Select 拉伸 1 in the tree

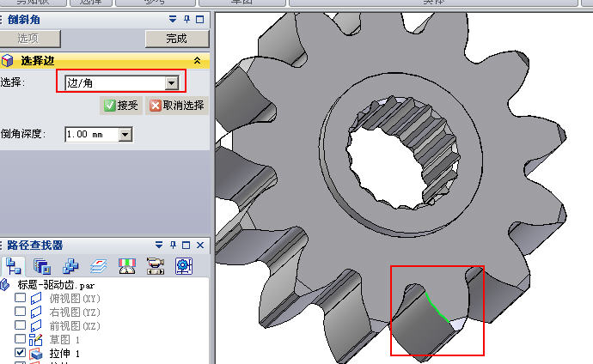64,354
